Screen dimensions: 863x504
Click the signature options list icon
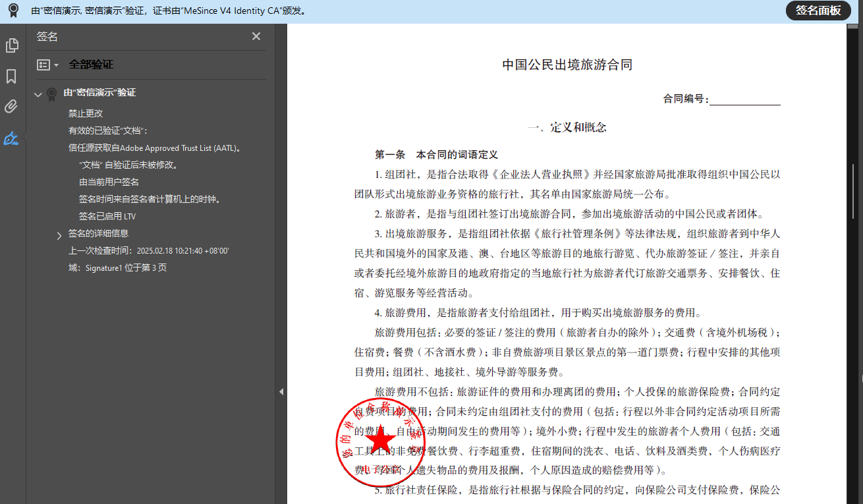point(42,65)
